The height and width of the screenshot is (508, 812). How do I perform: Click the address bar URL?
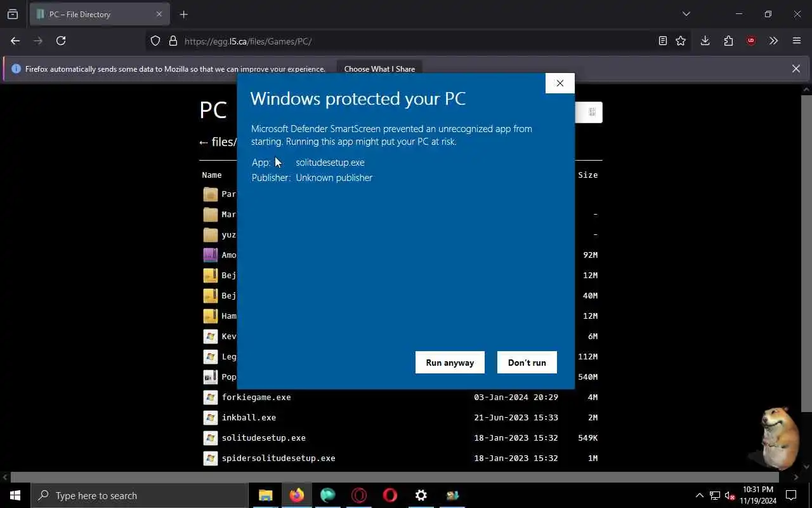[x=248, y=41]
